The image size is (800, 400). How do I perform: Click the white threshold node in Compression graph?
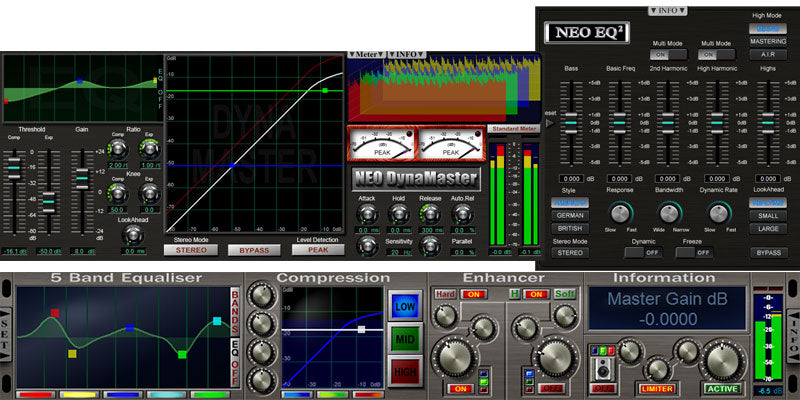(x=362, y=330)
